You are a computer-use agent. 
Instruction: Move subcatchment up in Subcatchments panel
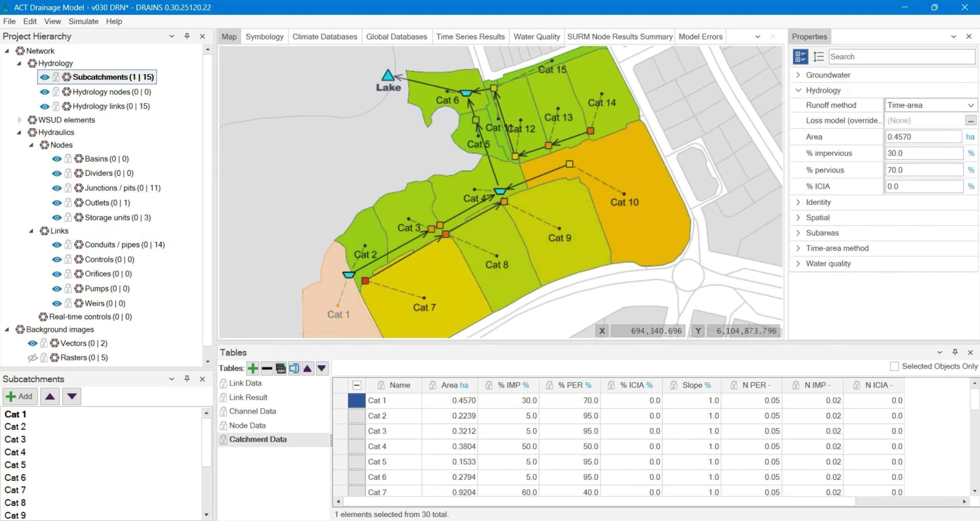pos(50,396)
